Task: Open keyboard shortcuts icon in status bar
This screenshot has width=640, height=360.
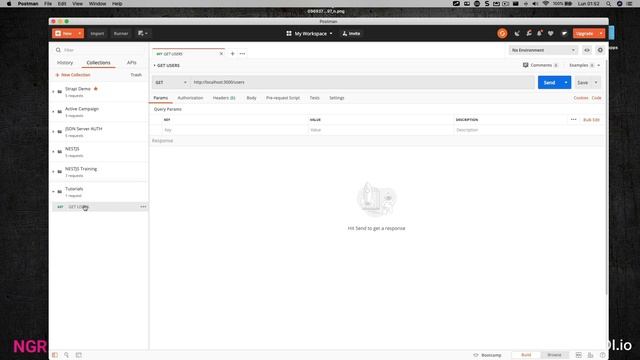Action: (590, 355)
